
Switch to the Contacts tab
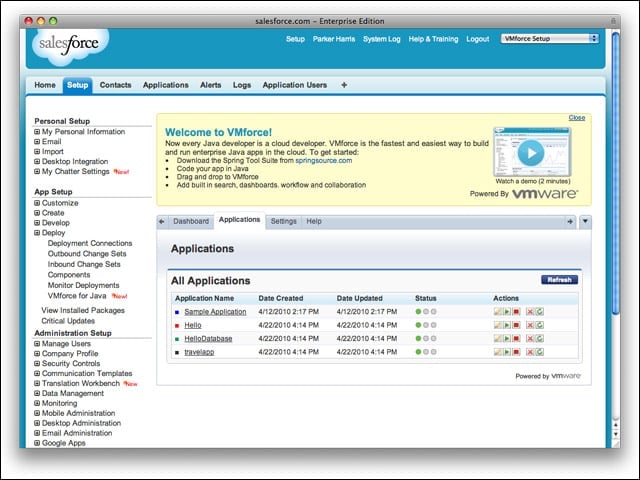click(x=116, y=85)
